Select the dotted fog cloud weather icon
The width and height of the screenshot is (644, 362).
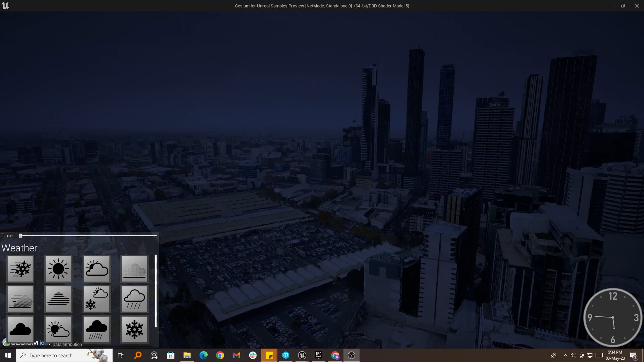(134, 269)
